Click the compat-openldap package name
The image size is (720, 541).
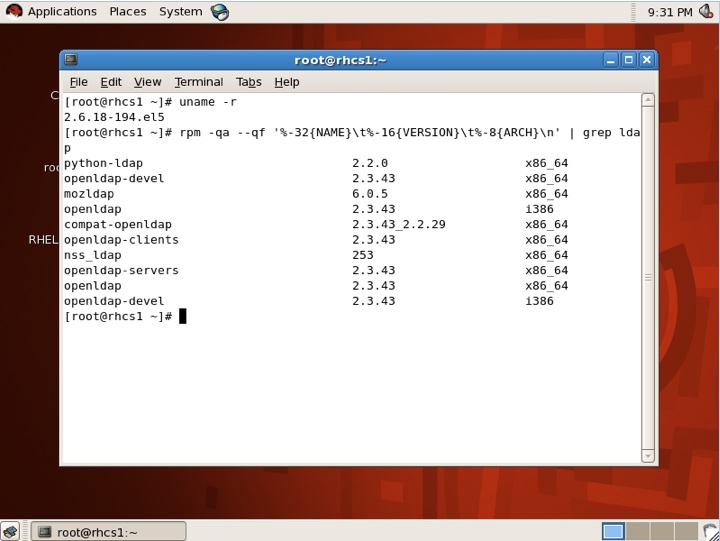pos(118,225)
